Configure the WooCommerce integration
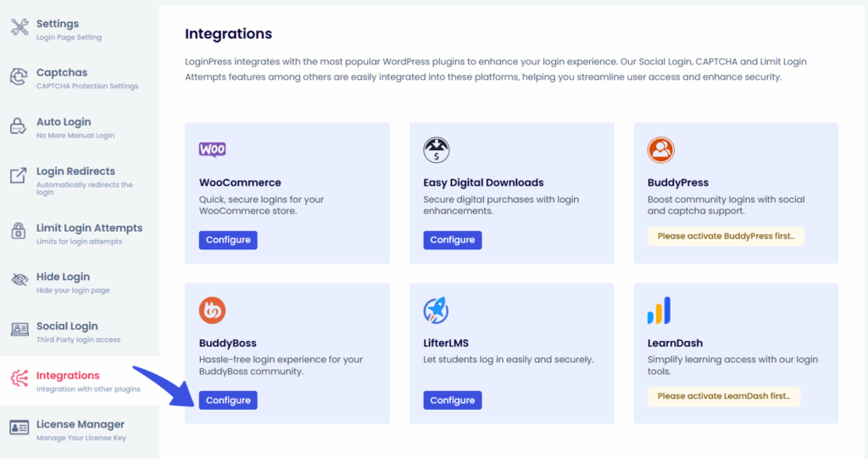The width and height of the screenshot is (868, 459). 228,240
